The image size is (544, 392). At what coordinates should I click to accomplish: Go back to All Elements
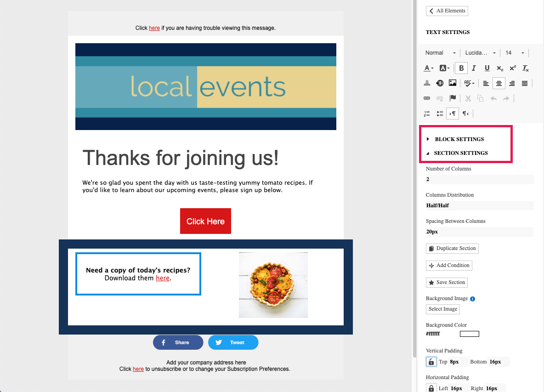point(447,11)
